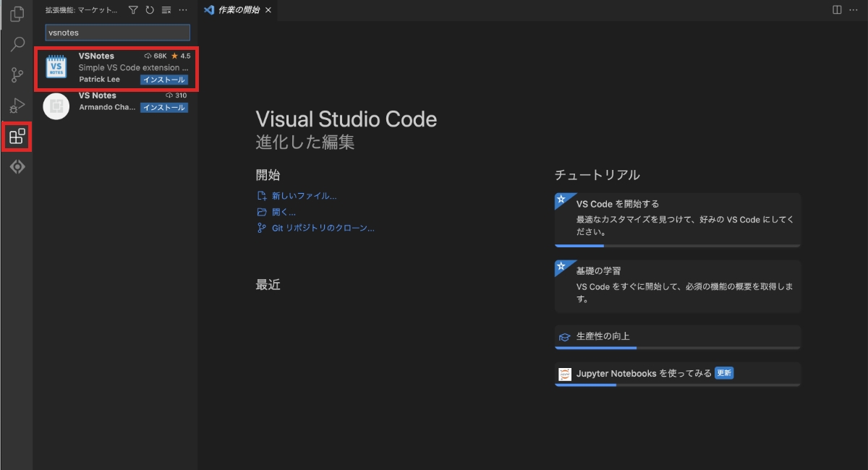868x470 pixels.
Task: Open the Search view icon
Action: point(17,45)
